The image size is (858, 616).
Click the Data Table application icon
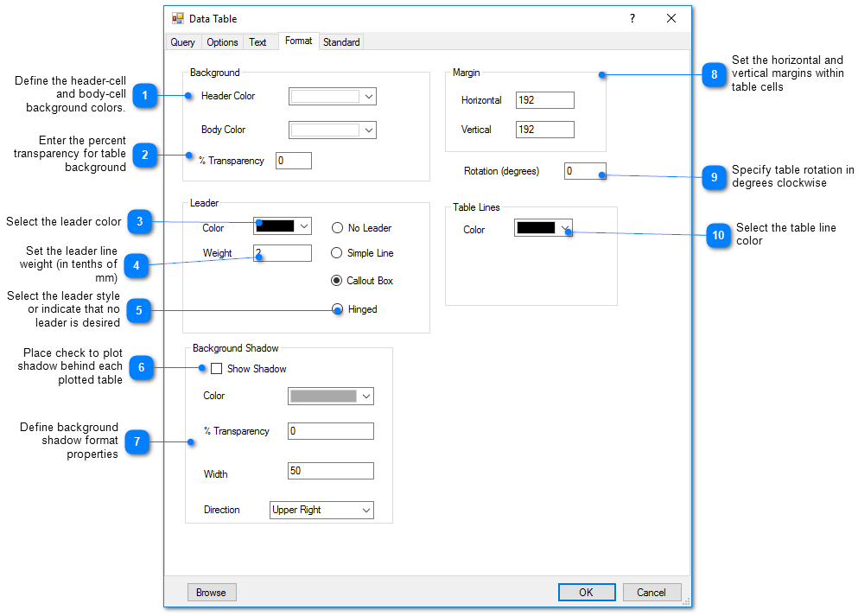[178, 17]
